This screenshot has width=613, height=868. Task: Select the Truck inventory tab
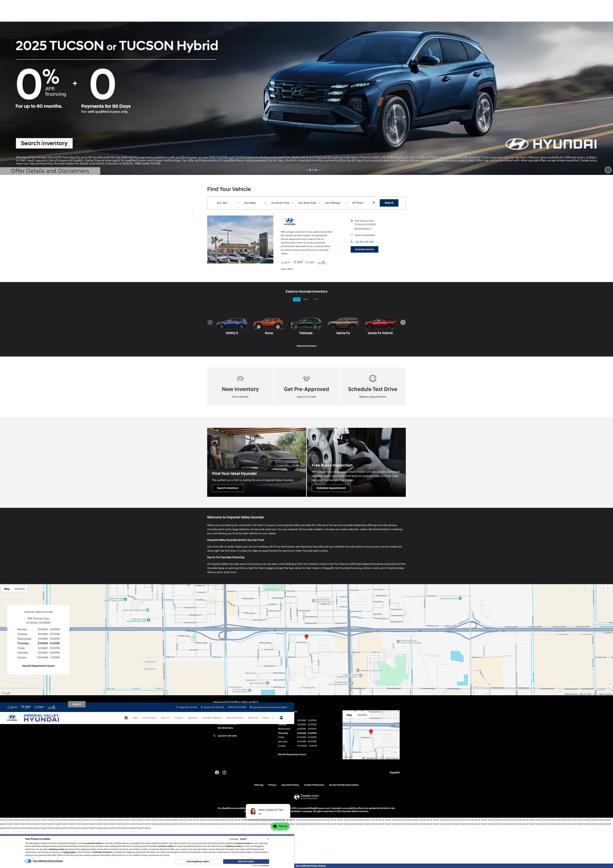click(x=315, y=299)
